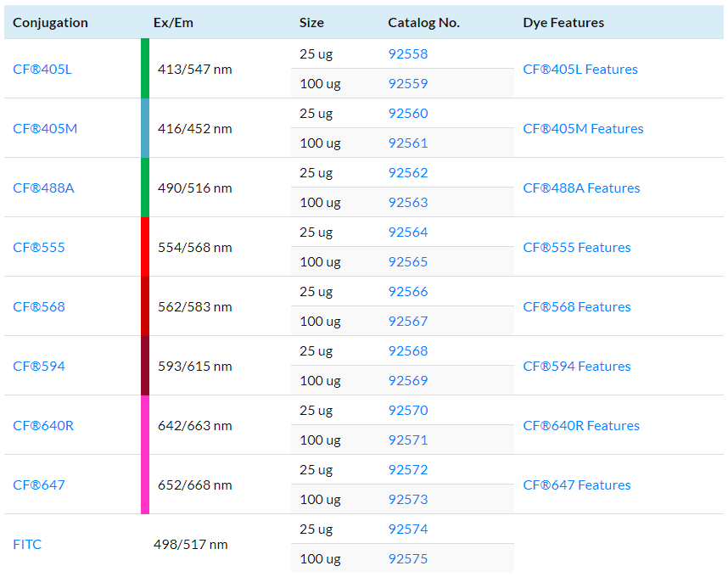Click the blue CF®405M color bar
Viewport: 728px width, 577px height.
pyautogui.click(x=145, y=128)
